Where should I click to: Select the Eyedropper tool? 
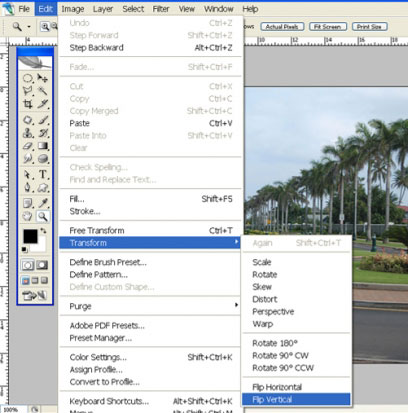pyautogui.click(x=43, y=203)
